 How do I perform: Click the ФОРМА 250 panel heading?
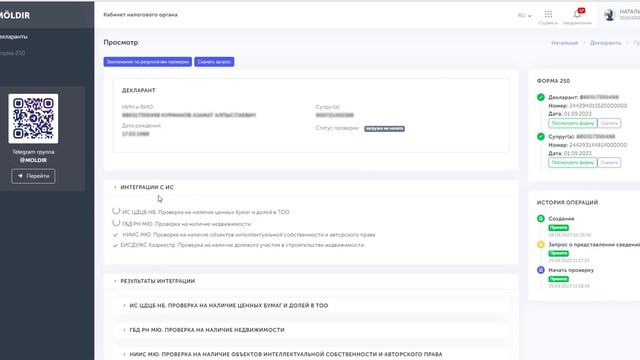coord(553,81)
